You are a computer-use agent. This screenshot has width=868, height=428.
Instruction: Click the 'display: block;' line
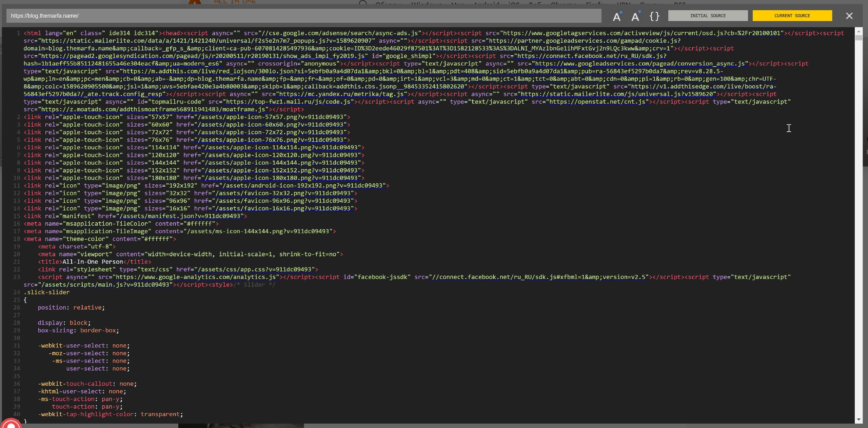64,323
